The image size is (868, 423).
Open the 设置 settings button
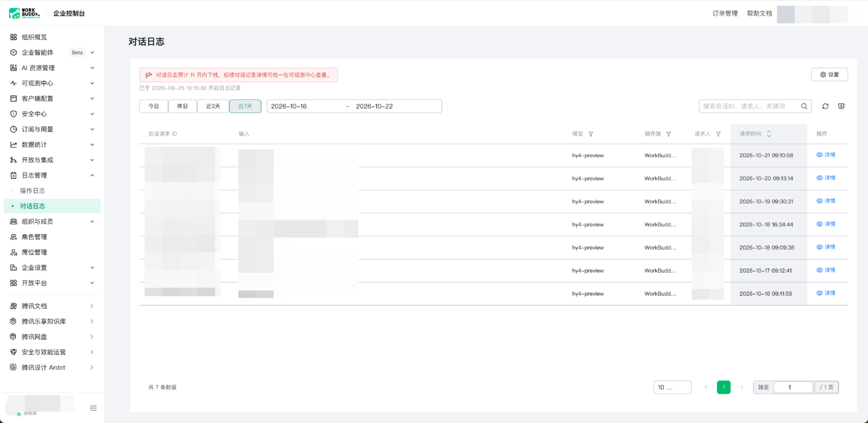click(x=829, y=74)
